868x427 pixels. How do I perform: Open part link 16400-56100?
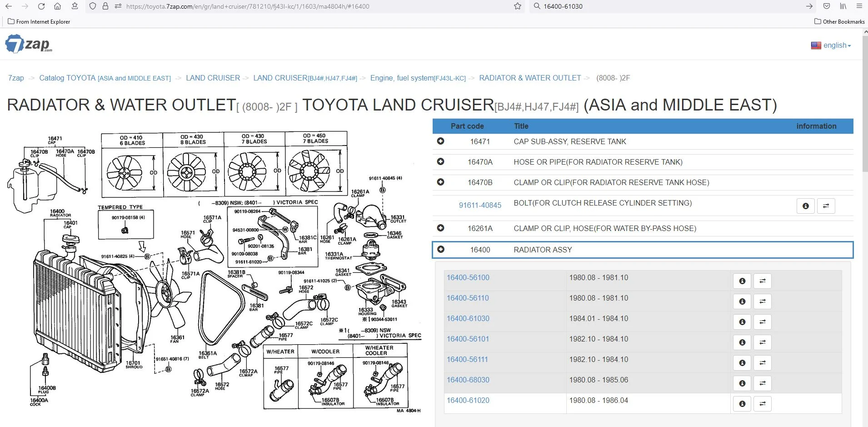[468, 278]
